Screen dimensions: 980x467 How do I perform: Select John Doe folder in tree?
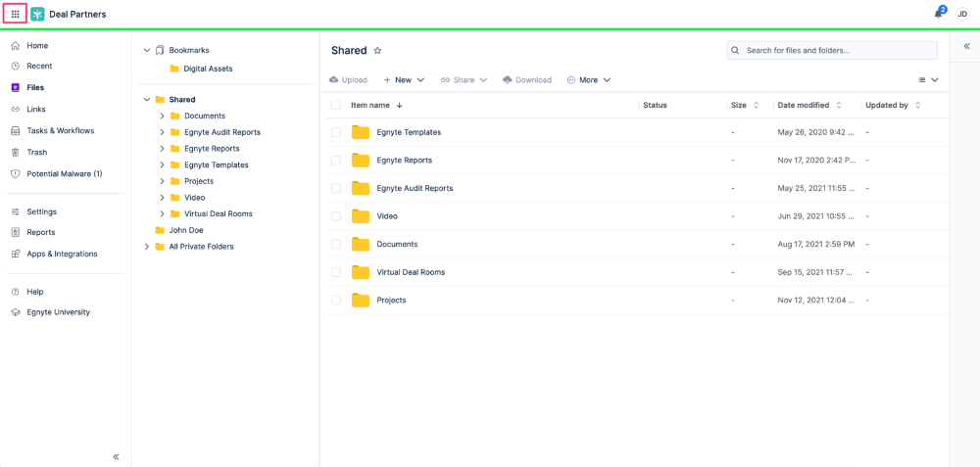pos(186,230)
